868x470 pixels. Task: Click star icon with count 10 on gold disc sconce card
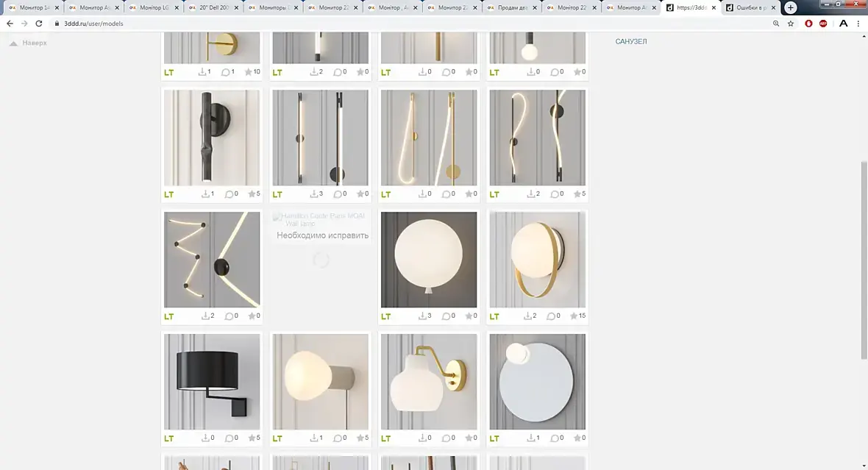249,72
